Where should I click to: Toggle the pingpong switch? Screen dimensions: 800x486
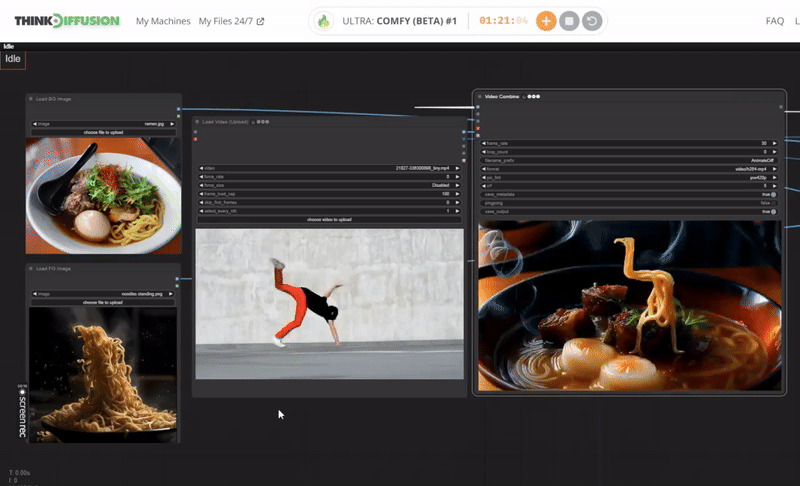tap(772, 203)
